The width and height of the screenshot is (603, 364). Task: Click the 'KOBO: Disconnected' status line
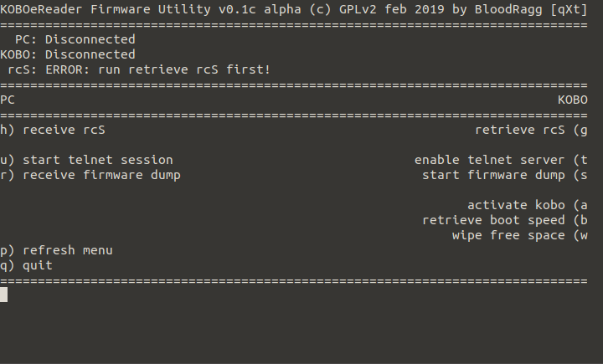click(x=68, y=54)
